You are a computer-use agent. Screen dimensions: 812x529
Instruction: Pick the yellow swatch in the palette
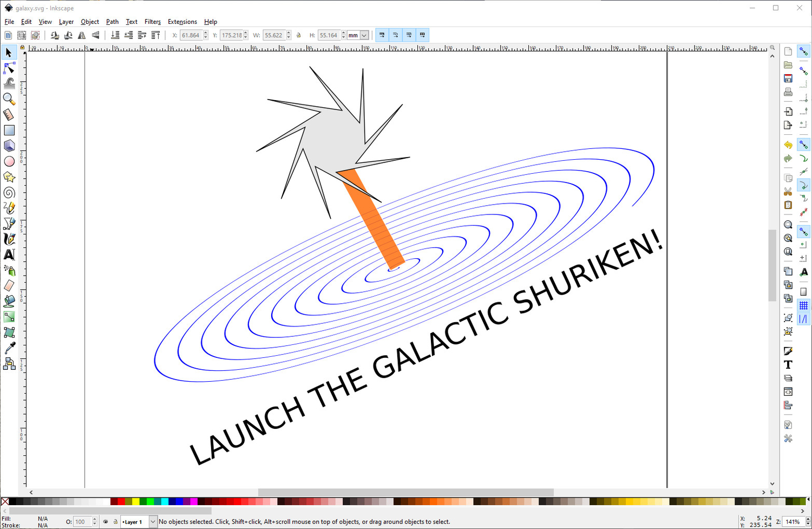click(x=136, y=502)
